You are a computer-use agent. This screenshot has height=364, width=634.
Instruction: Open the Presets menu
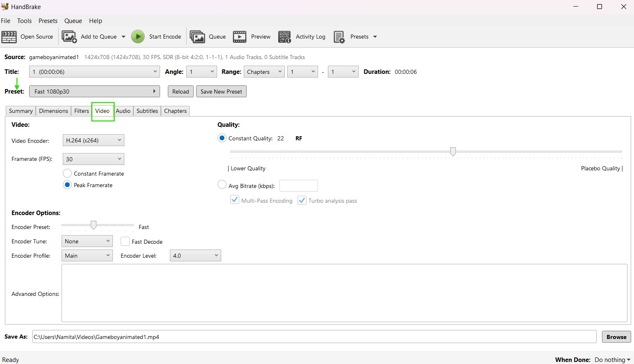pyautogui.click(x=48, y=21)
